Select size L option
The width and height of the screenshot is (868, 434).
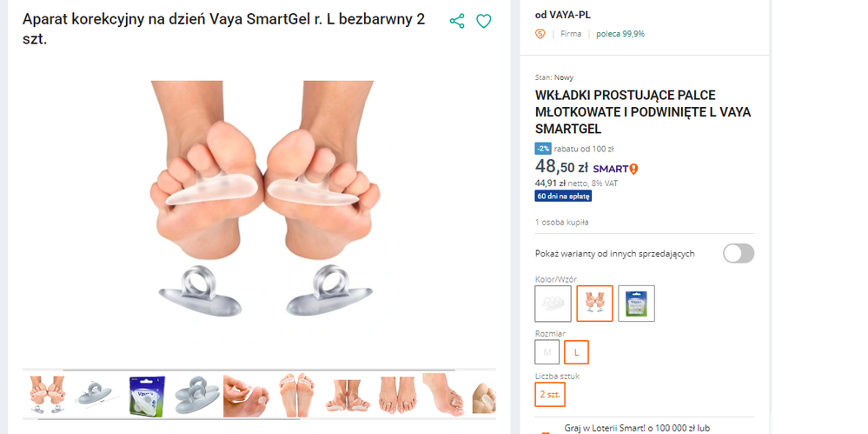click(x=576, y=352)
